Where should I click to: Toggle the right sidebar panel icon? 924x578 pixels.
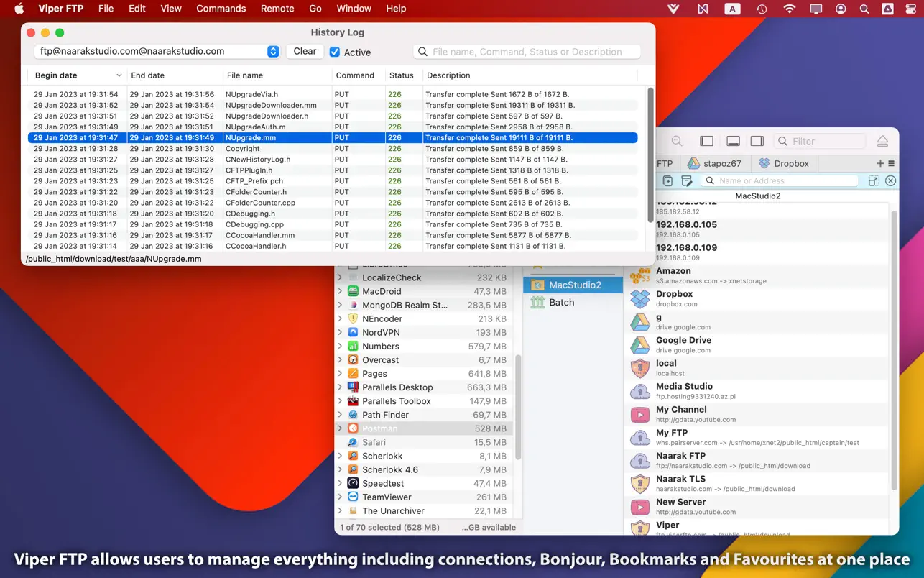tap(757, 142)
